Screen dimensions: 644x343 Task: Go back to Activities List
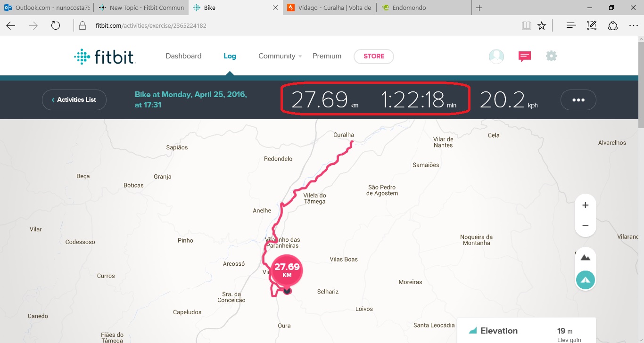coord(74,100)
